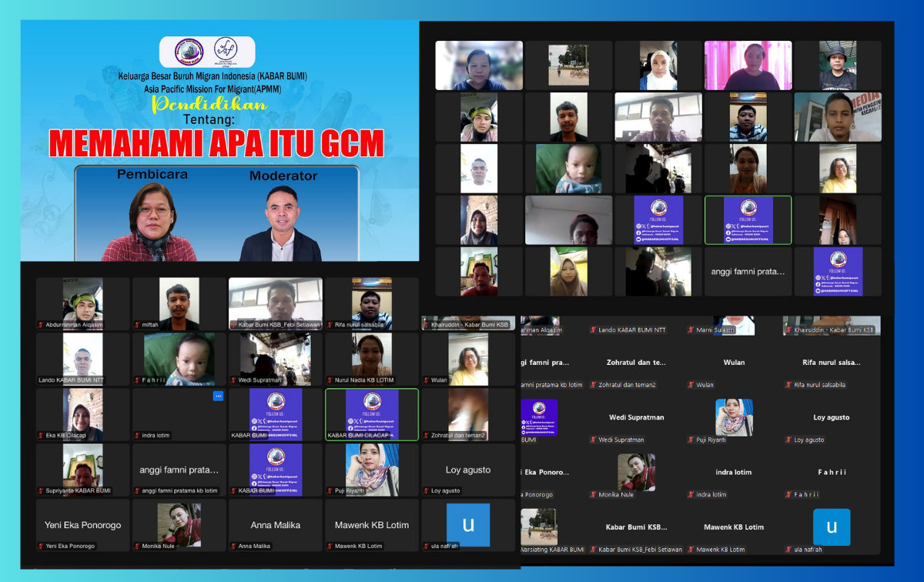Viewport: 924px width, 582px height.
Task: Select Marni Sulastri video tile
Action: pyautogui.click(x=735, y=325)
